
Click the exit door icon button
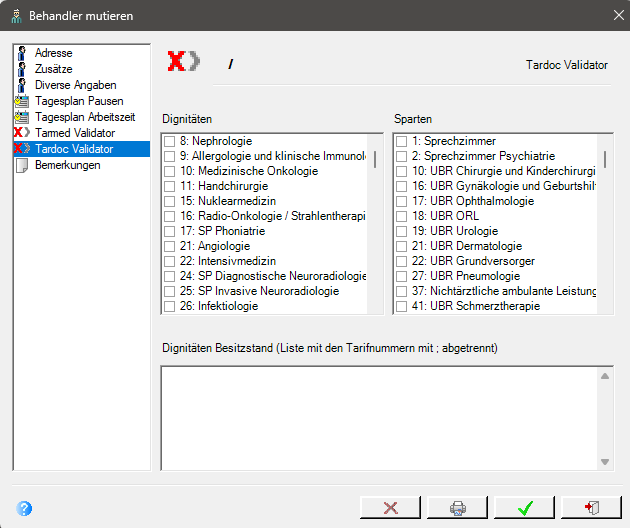(591, 508)
